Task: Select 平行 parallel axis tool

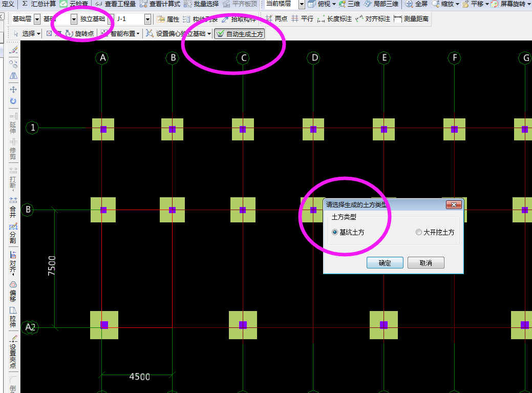Action: [302, 18]
